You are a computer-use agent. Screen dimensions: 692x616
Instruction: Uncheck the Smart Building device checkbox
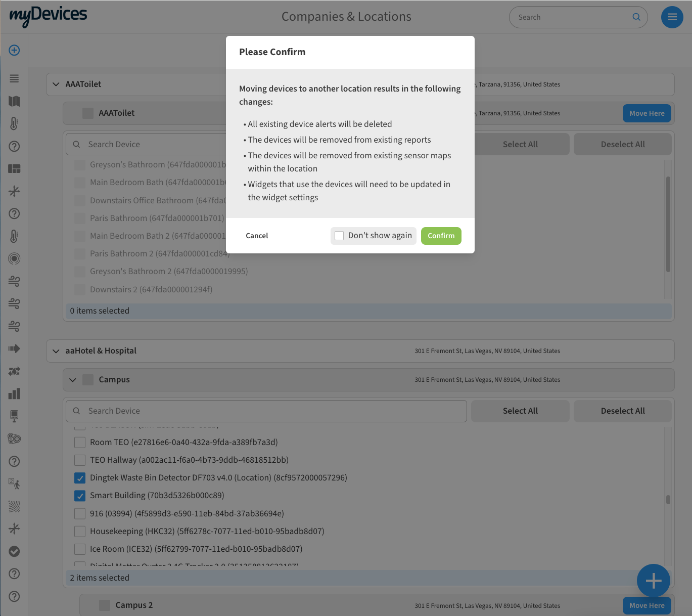[x=80, y=496]
